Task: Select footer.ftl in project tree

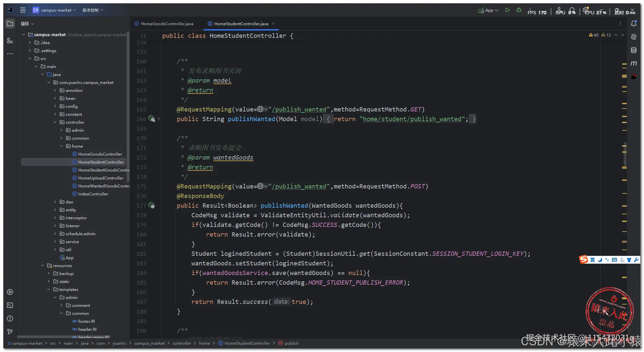Action: tap(86, 321)
